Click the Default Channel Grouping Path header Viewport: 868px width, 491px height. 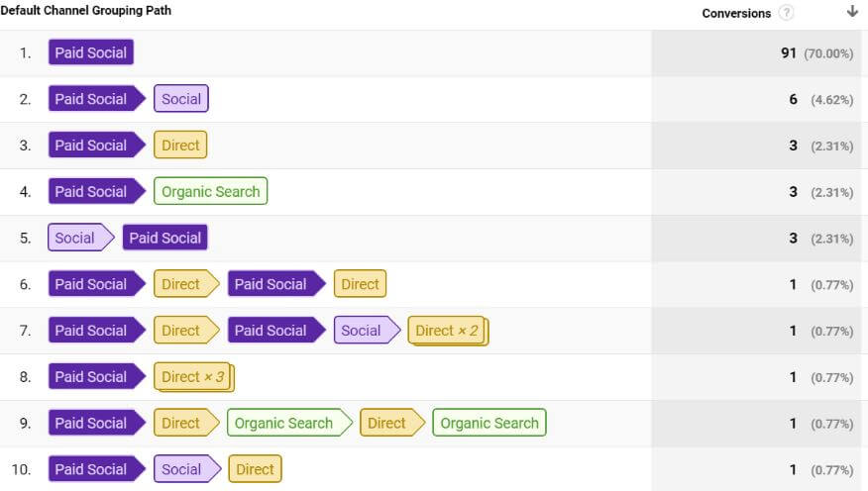coord(85,12)
